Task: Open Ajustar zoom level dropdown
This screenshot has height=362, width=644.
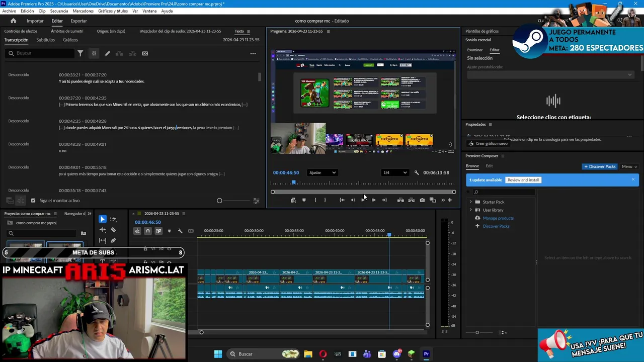Action: point(322,172)
